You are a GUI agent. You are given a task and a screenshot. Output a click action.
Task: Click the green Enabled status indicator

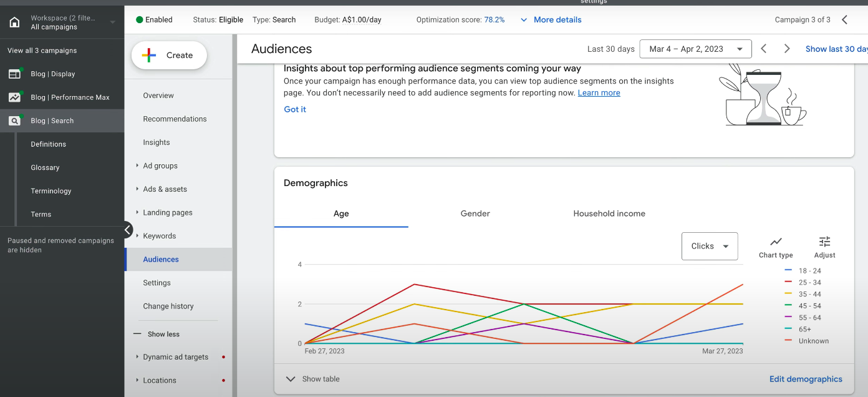[138, 19]
